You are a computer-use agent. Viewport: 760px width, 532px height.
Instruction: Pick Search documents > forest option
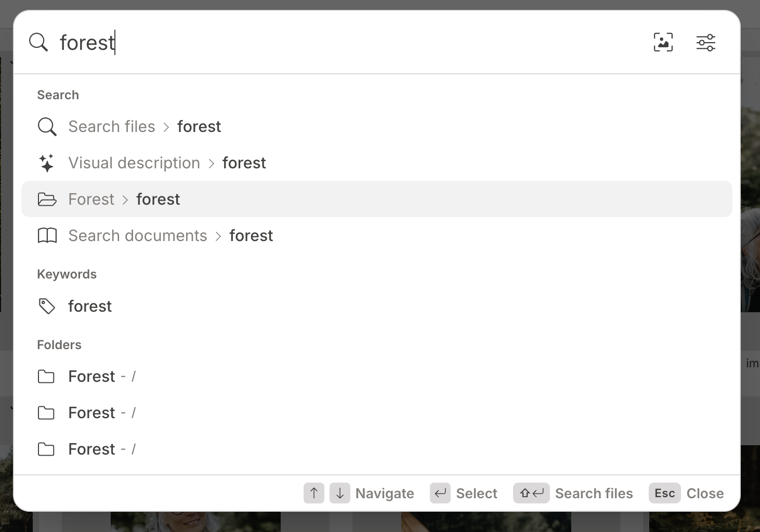[x=377, y=236]
